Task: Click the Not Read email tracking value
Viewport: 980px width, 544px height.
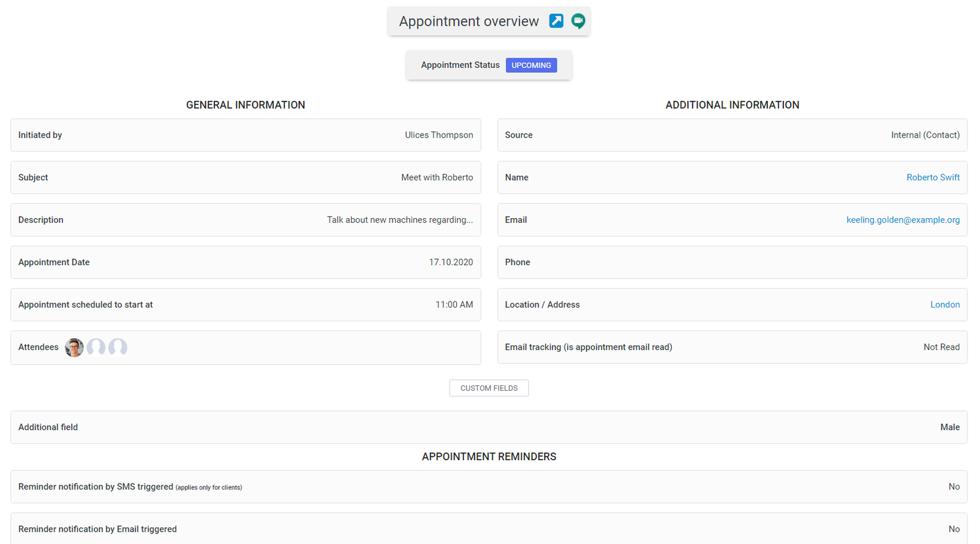Action: click(x=941, y=347)
